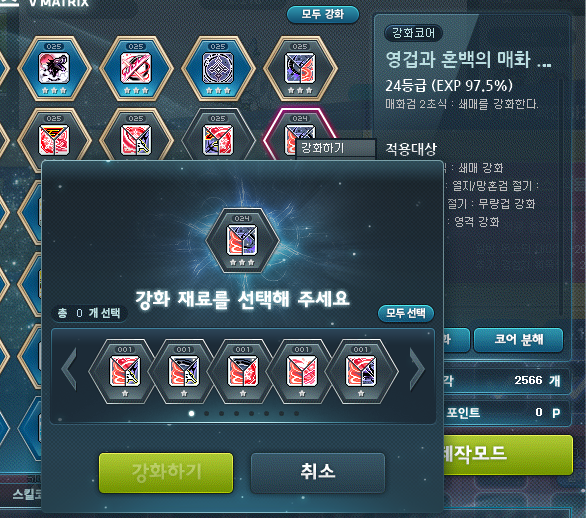The width and height of the screenshot is (586, 518).
Task: Jump to second material page dot
Action: point(207,413)
